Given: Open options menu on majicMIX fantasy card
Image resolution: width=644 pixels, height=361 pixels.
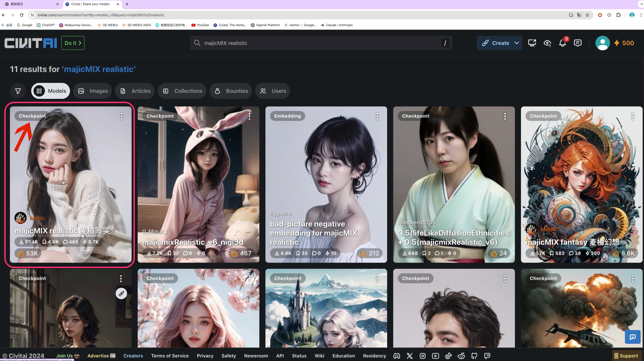Looking at the screenshot, I should point(633,116).
